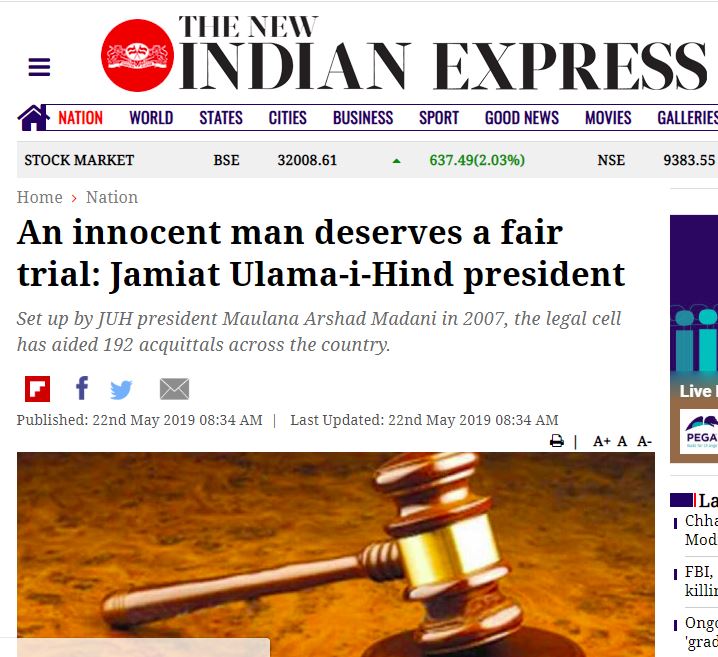
Task: Open the gavel article image
Action: tap(336, 554)
